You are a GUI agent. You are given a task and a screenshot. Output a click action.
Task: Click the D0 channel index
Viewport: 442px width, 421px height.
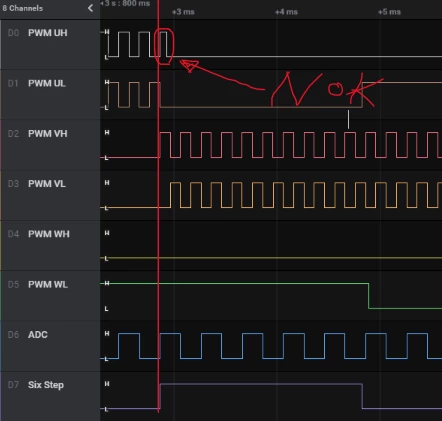coord(13,33)
